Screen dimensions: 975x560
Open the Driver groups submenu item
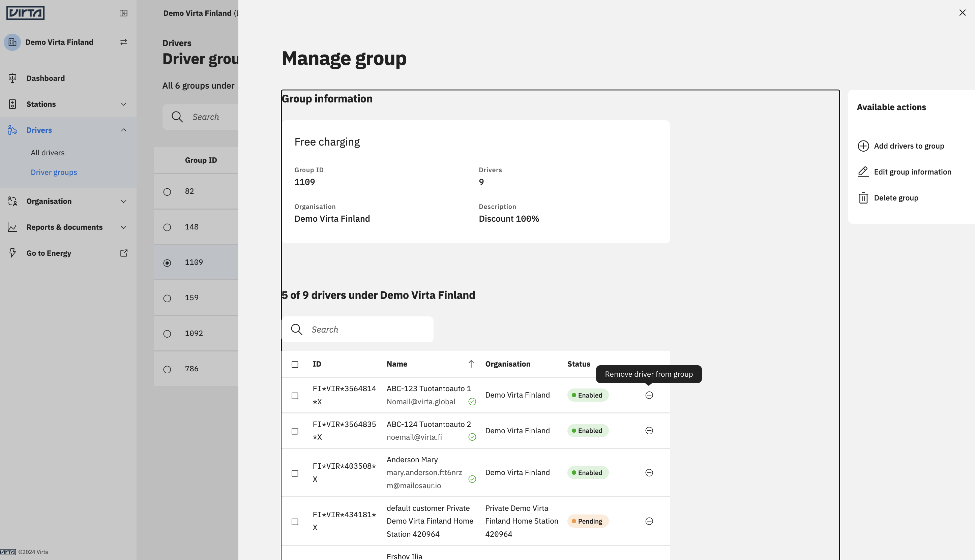coord(54,172)
